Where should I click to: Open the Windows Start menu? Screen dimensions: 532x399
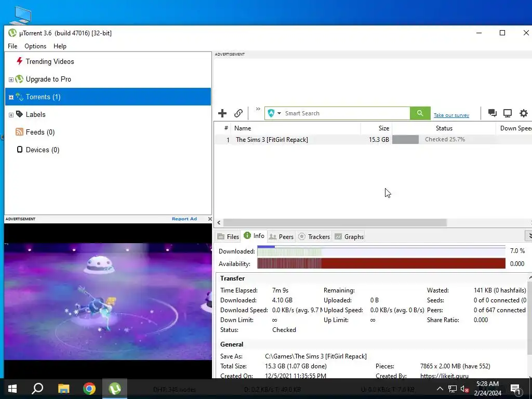click(x=12, y=389)
